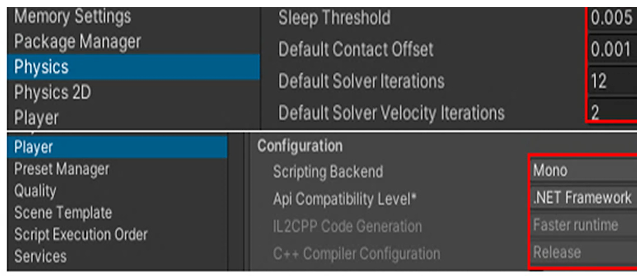This screenshot has width=644, height=279.
Task: Open Package Manager settings
Action: tap(77, 42)
